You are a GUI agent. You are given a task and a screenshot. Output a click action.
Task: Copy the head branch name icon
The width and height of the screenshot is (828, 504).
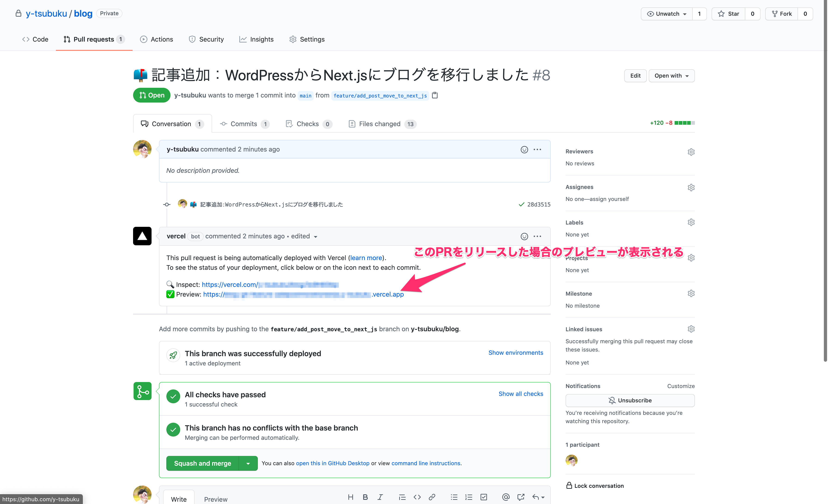[x=435, y=95]
